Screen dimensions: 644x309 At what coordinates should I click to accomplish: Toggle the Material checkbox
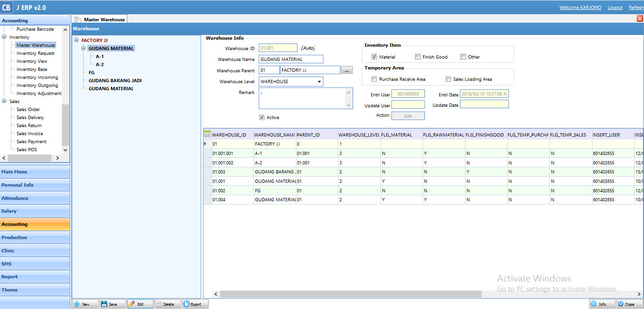click(x=374, y=57)
